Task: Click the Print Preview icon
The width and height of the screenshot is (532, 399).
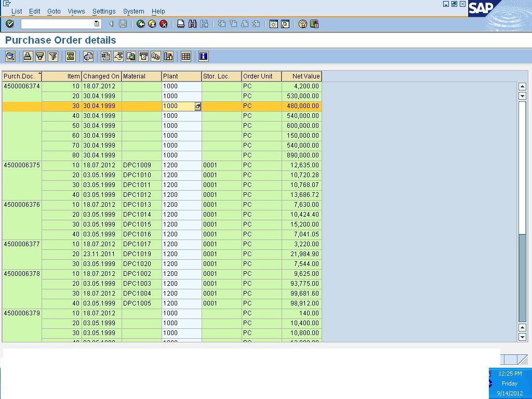Action: pyautogui.click(x=88, y=56)
